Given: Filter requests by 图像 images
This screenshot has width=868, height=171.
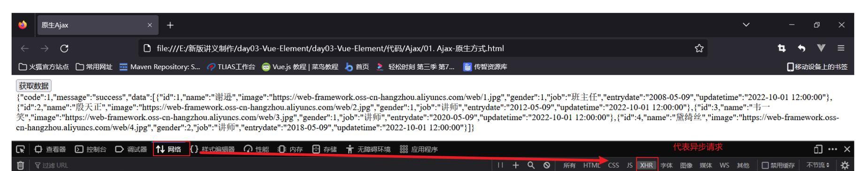Looking at the screenshot, I should (x=686, y=165).
